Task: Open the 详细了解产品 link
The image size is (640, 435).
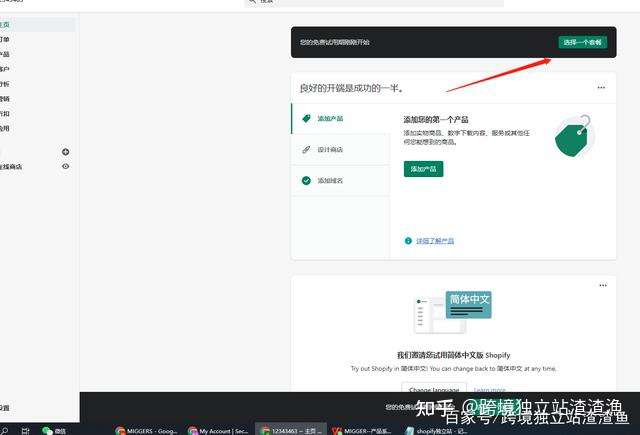Action: coord(435,241)
